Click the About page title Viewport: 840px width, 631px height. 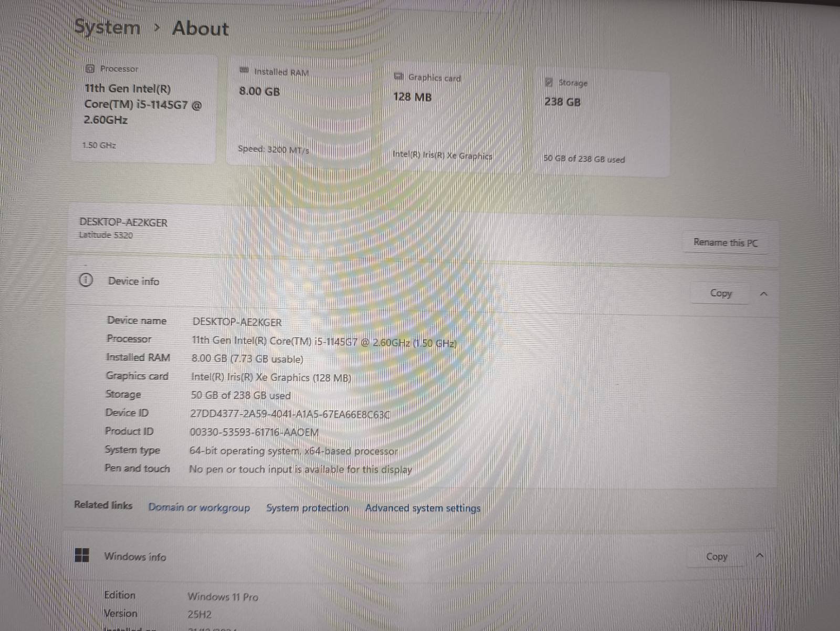(x=201, y=28)
